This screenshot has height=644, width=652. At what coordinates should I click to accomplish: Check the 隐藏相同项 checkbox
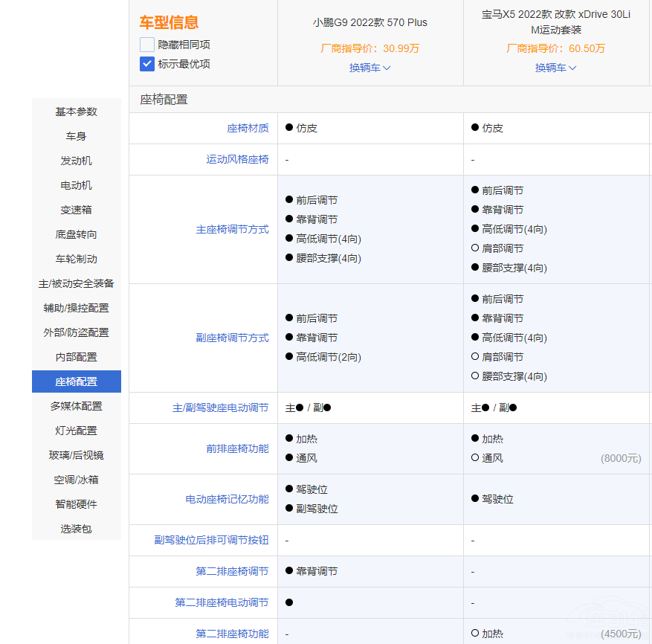click(x=147, y=45)
